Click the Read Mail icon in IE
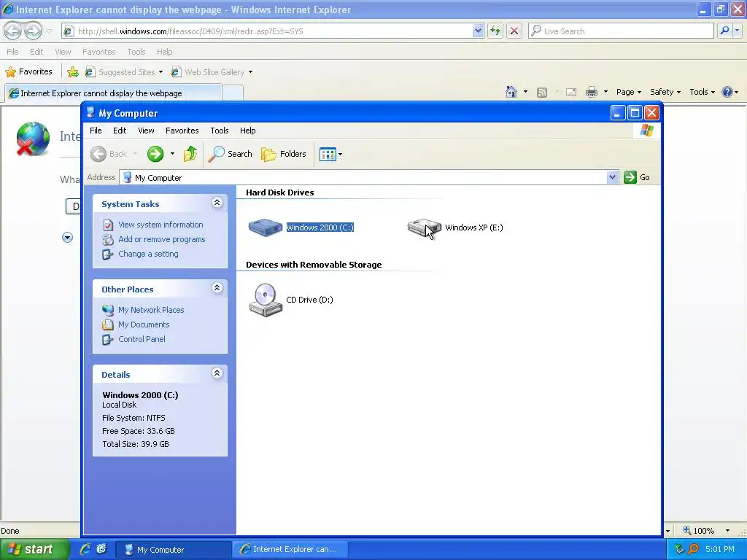The width and height of the screenshot is (747, 560). [571, 93]
